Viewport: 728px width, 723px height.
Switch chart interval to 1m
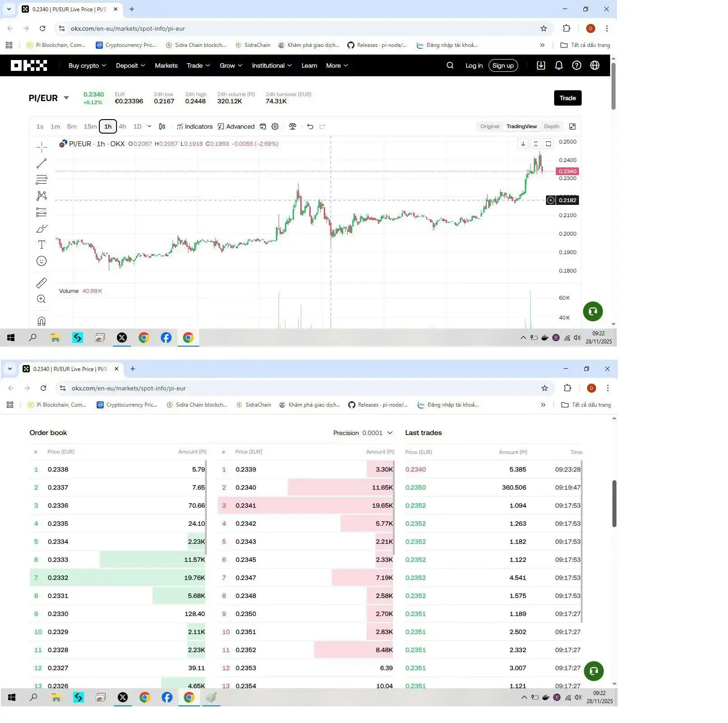click(55, 127)
